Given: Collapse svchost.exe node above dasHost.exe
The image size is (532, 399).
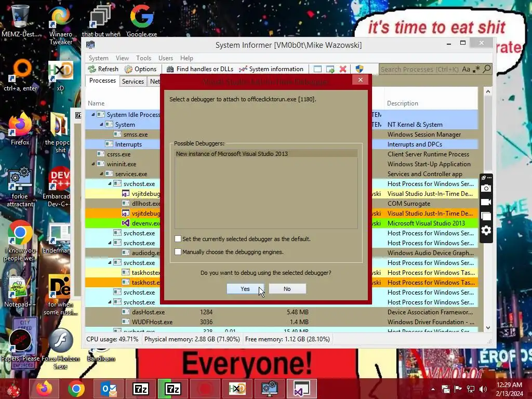Looking at the screenshot, I should (110, 302).
